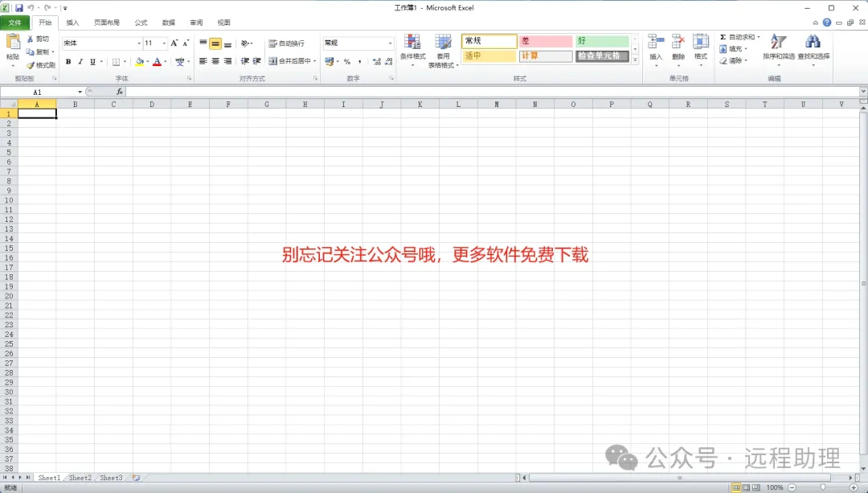Image resolution: width=868 pixels, height=493 pixels.
Task: Apply the Neutral (适中) cell style
Action: (489, 56)
